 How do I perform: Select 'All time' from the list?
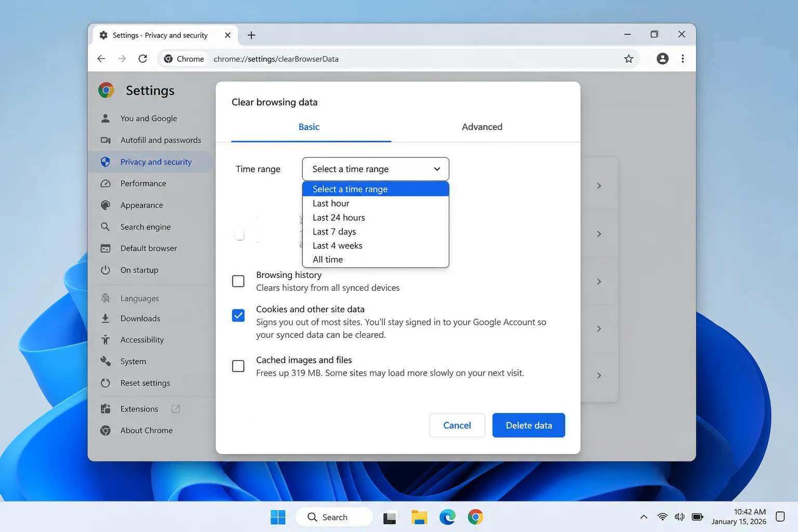tap(376, 260)
